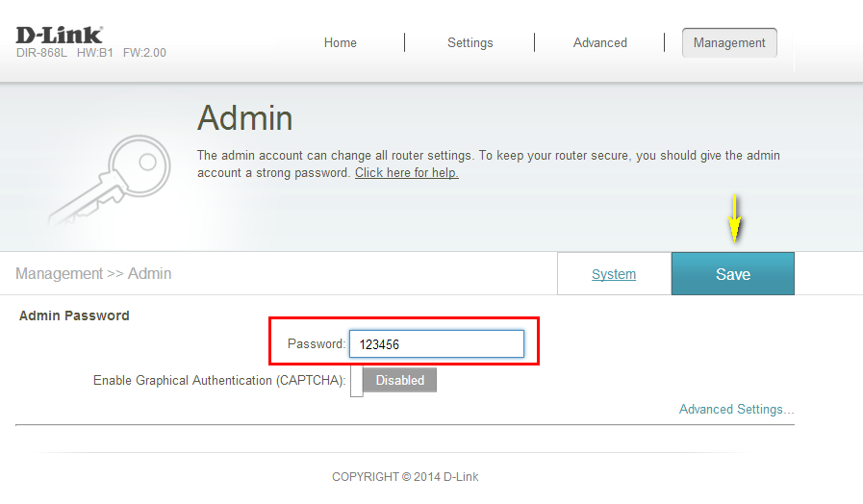
Task: Click the Admin page heading
Action: tap(244, 118)
